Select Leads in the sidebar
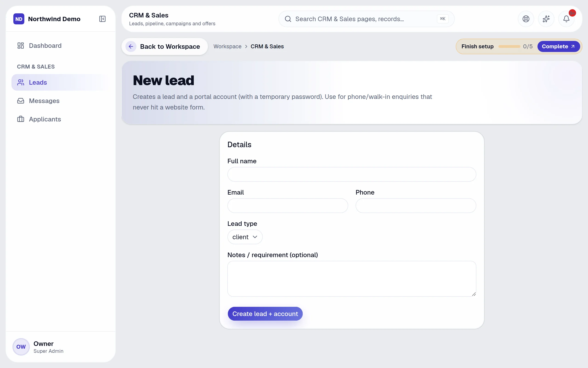The height and width of the screenshot is (368, 588). pyautogui.click(x=60, y=82)
